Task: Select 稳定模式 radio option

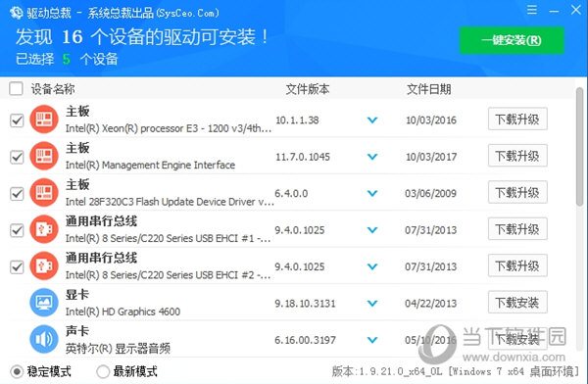Action: (17, 371)
